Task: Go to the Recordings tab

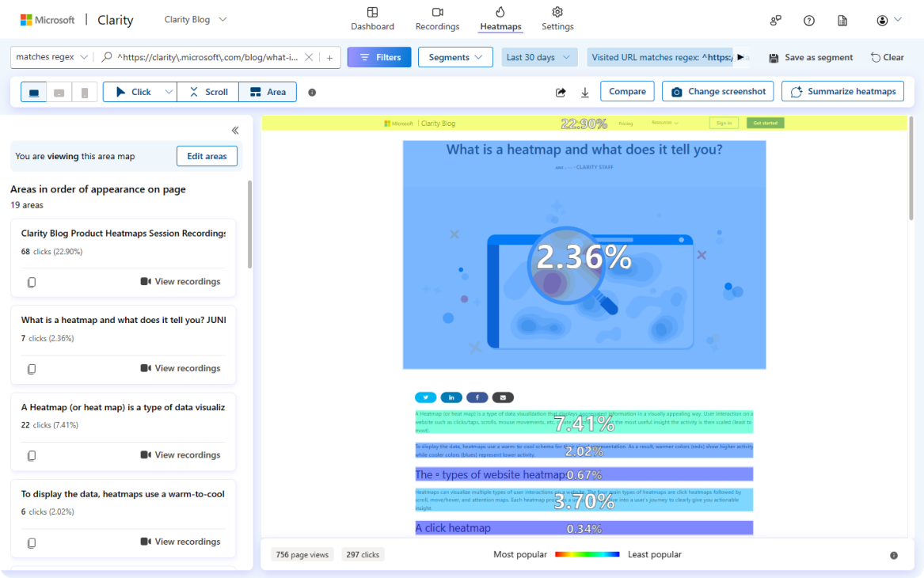Action: (437, 19)
